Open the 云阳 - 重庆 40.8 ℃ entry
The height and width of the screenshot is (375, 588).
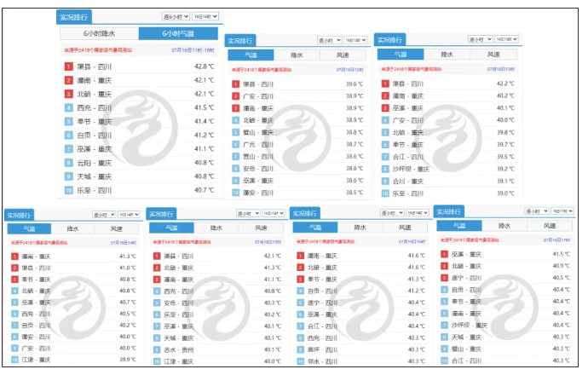point(139,163)
